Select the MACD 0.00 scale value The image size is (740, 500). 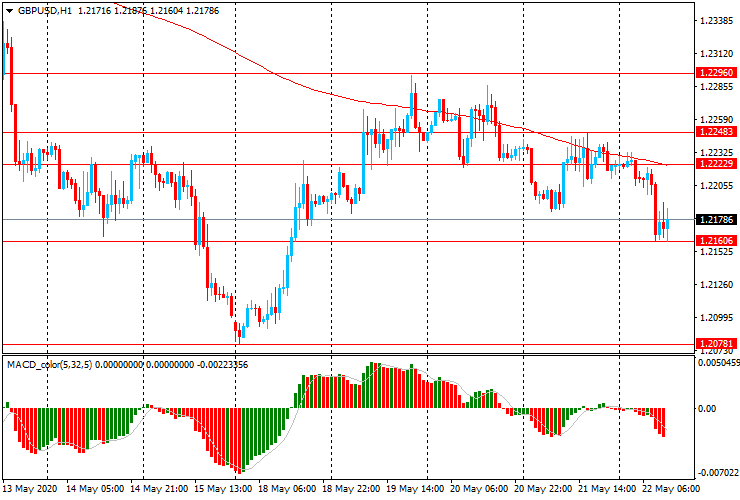pos(706,408)
